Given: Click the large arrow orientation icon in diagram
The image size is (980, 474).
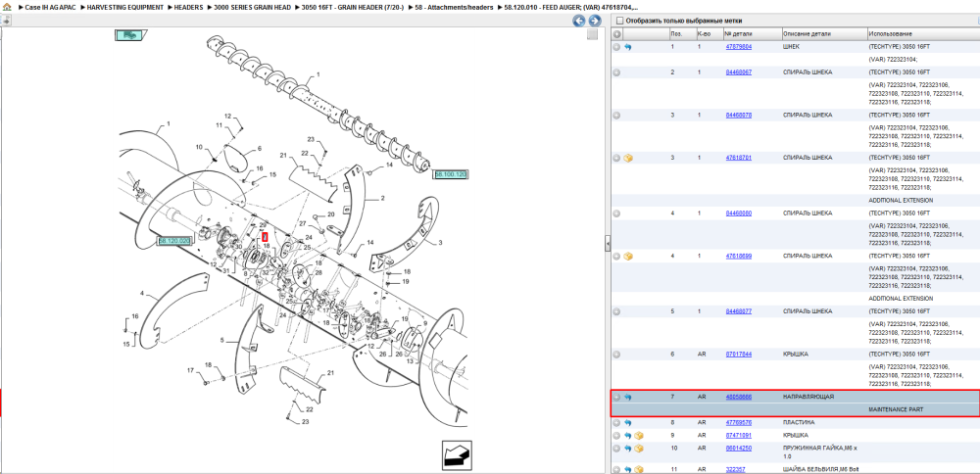Looking at the screenshot, I should tap(457, 455).
